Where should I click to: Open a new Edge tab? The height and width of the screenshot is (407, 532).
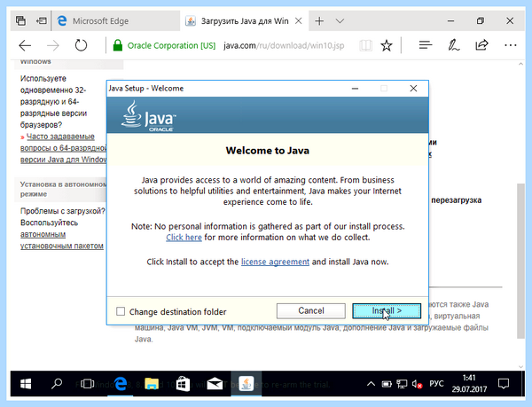point(319,21)
